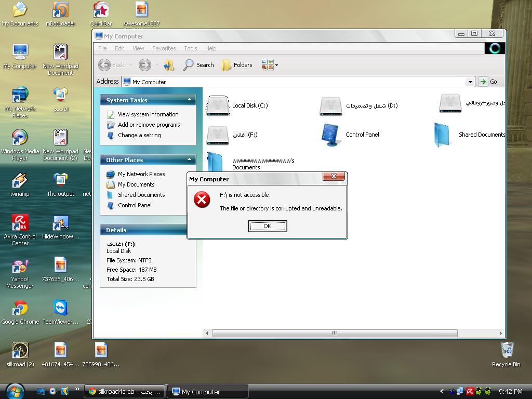
Task: Select mBotLoader desktop icon
Action: click(x=60, y=14)
